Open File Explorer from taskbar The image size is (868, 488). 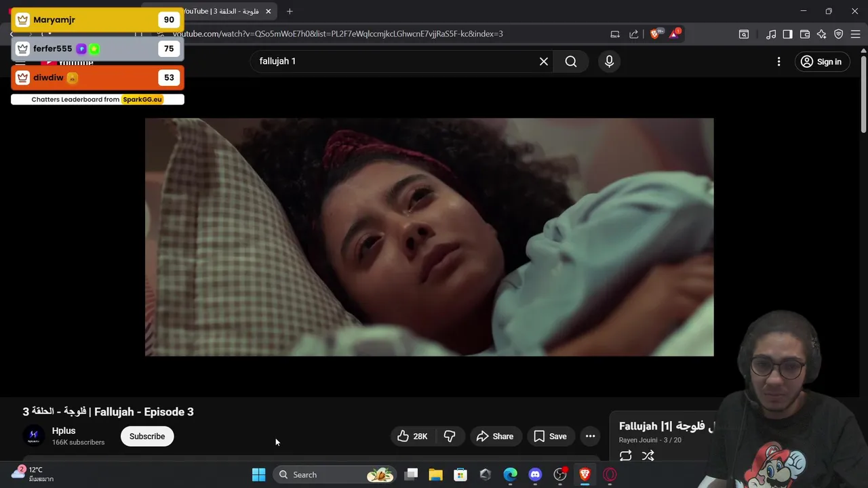(x=435, y=474)
